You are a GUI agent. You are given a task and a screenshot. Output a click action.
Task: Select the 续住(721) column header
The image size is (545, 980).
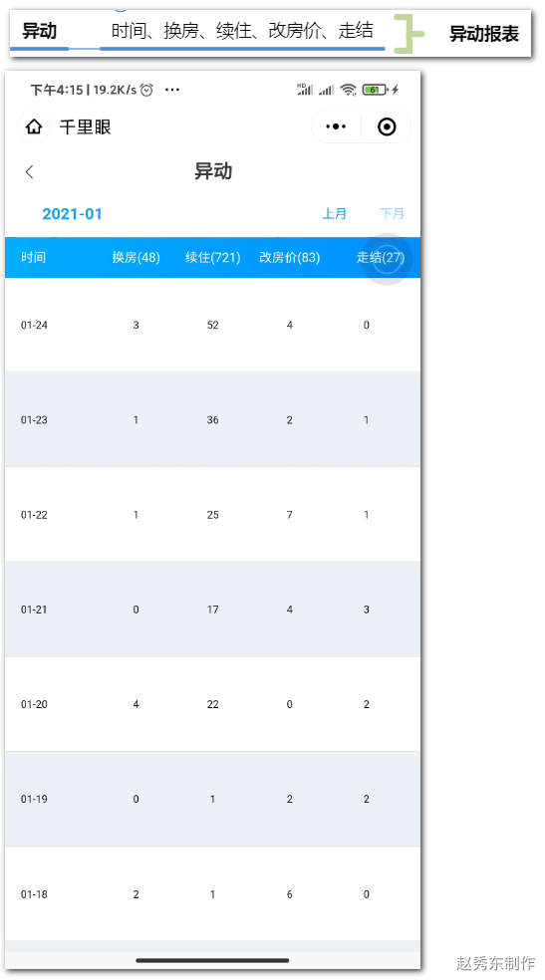(212, 258)
